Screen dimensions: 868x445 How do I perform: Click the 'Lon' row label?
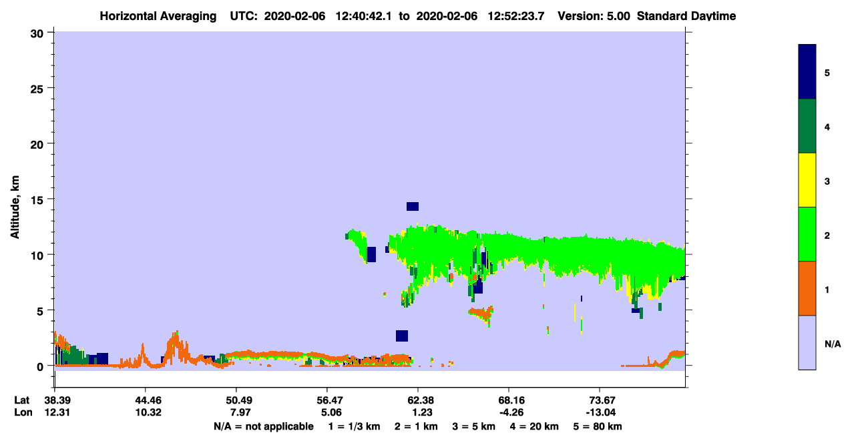[x=23, y=412]
